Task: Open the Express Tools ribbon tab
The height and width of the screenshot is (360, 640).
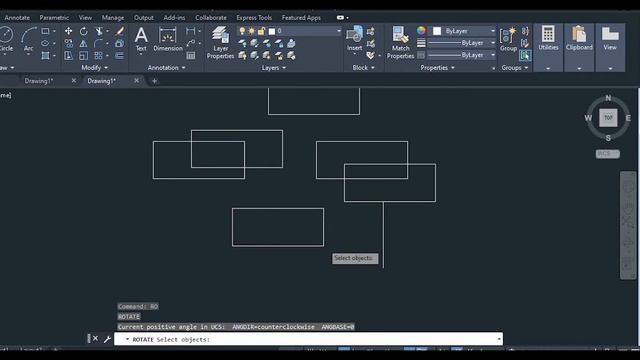Action: coord(254,18)
